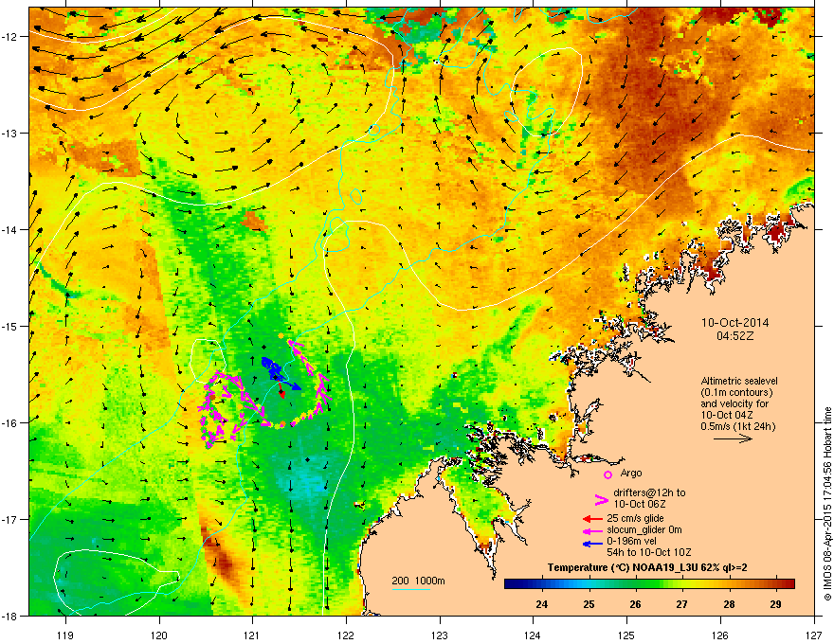This screenshot has height=644, width=834.
Task: Click the latitude axis label -13
Action: coord(9,133)
